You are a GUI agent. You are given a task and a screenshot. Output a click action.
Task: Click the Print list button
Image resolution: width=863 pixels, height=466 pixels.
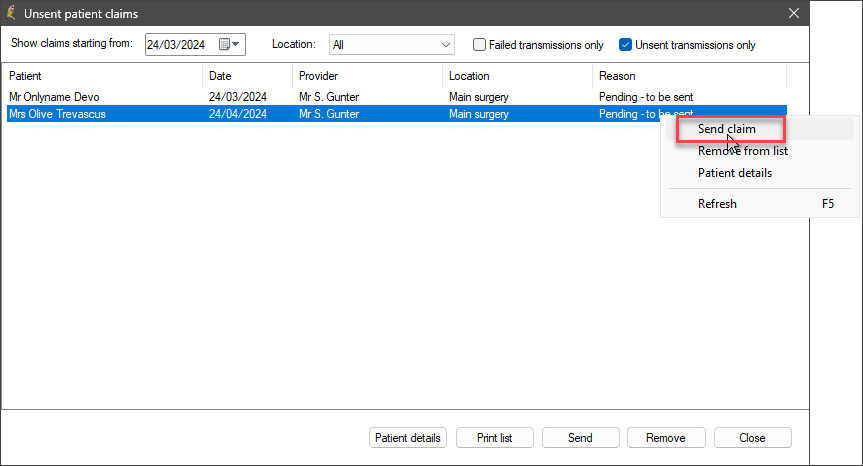pos(495,438)
